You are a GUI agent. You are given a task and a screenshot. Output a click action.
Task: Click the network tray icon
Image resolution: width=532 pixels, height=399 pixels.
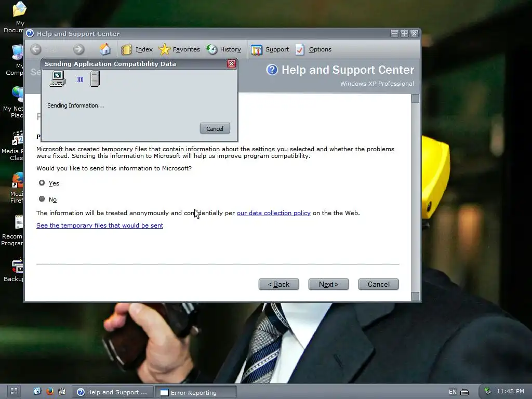coord(487,391)
